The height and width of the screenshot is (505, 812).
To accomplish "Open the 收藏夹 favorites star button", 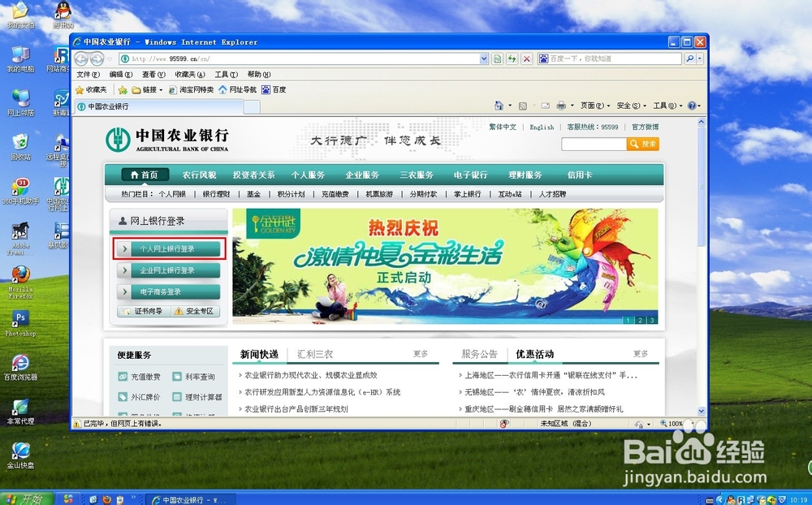I will [91, 89].
